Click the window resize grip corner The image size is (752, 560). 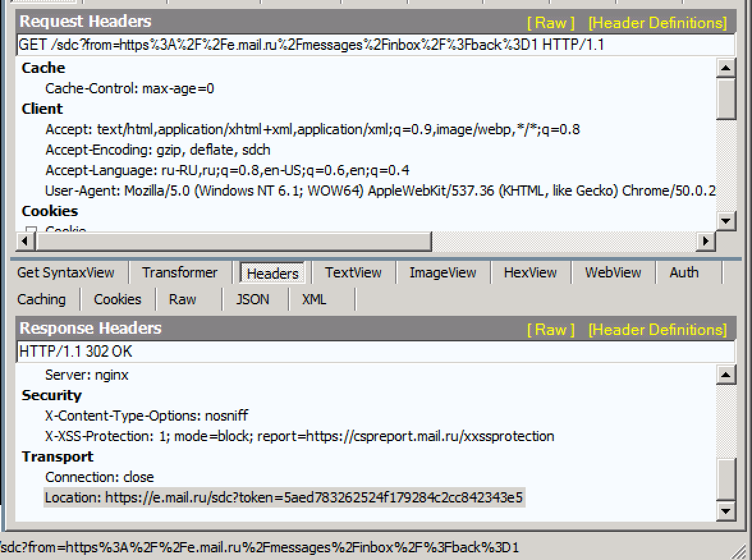tap(742, 550)
